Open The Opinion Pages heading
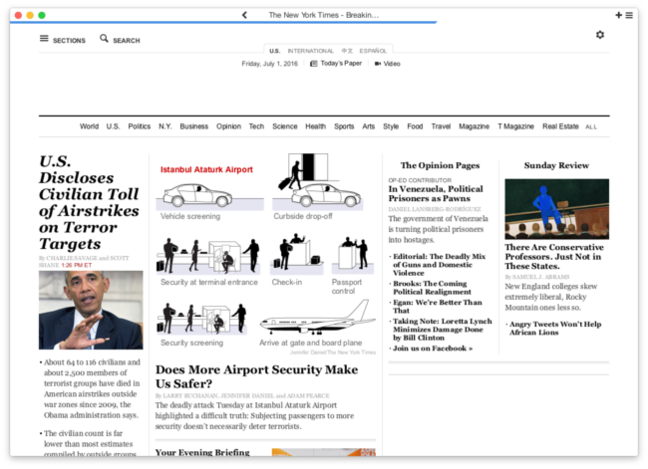This screenshot has width=648, height=469. (440, 165)
